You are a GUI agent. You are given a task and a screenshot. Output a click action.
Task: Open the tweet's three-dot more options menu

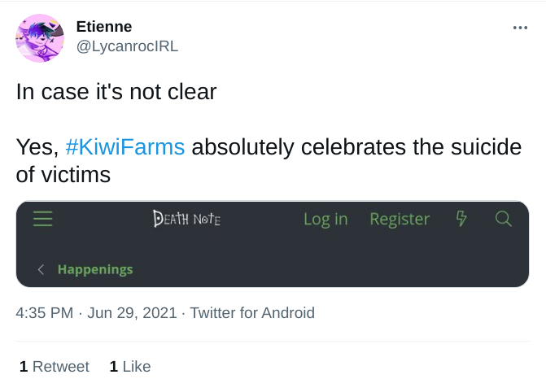520,28
